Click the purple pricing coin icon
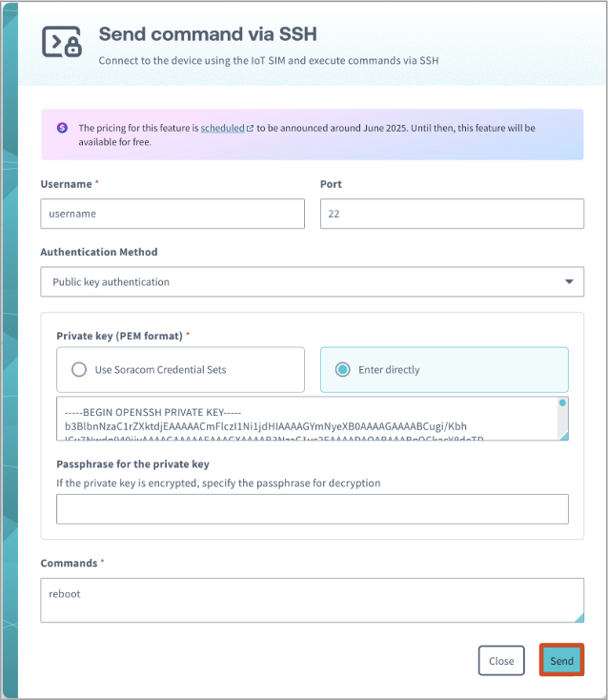This screenshot has width=608, height=700. tap(63, 128)
